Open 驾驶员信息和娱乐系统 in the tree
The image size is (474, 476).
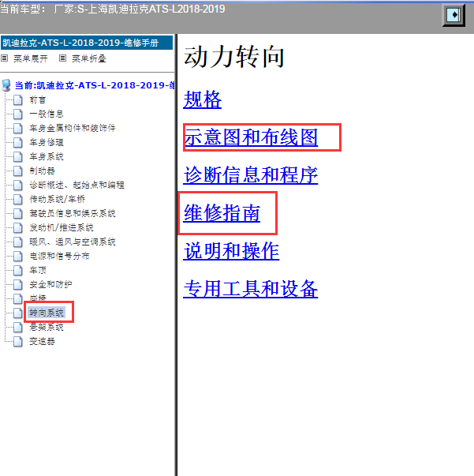(73, 213)
